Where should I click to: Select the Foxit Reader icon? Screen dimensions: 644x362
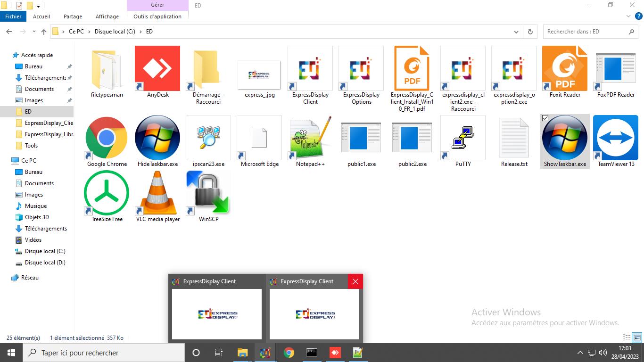click(x=565, y=69)
